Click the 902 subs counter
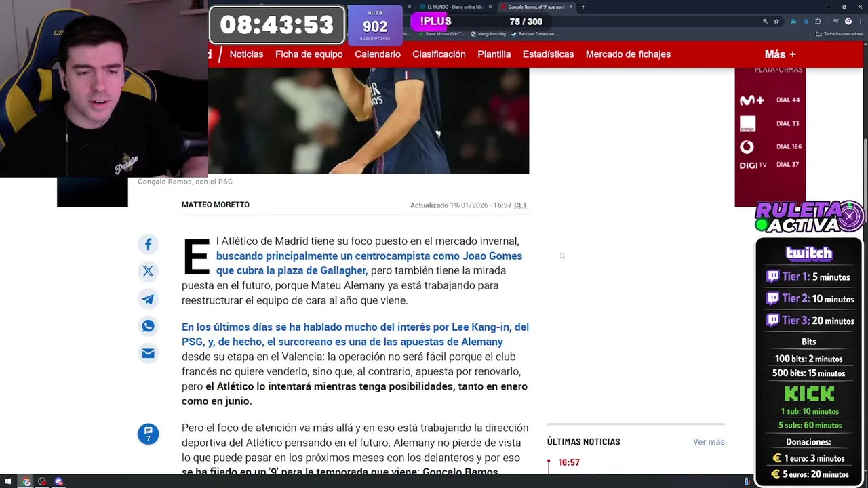 coord(375,26)
